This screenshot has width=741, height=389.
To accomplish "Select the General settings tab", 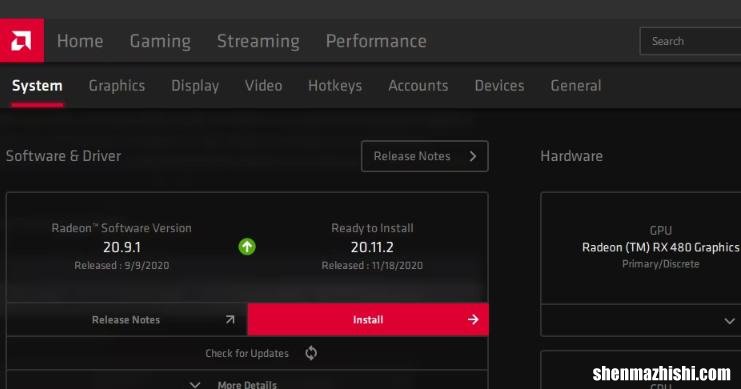I will 576,86.
